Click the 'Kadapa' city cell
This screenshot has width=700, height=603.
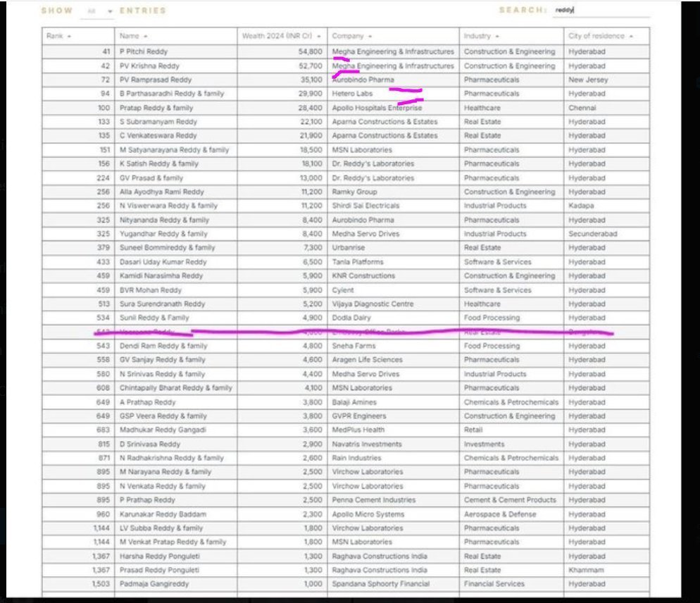(606, 206)
